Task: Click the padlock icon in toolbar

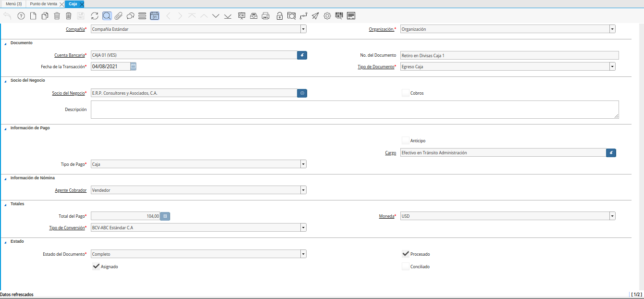Action: click(280, 16)
